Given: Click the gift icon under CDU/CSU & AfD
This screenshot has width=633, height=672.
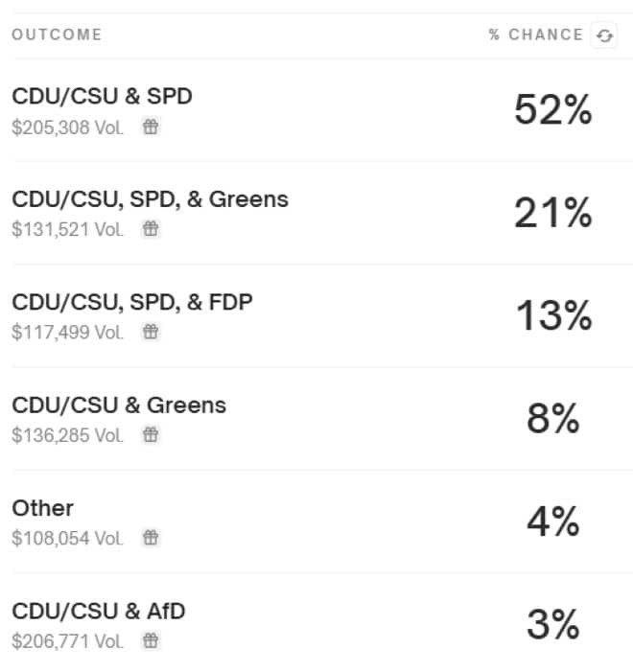Looking at the screenshot, I should click(x=151, y=640).
